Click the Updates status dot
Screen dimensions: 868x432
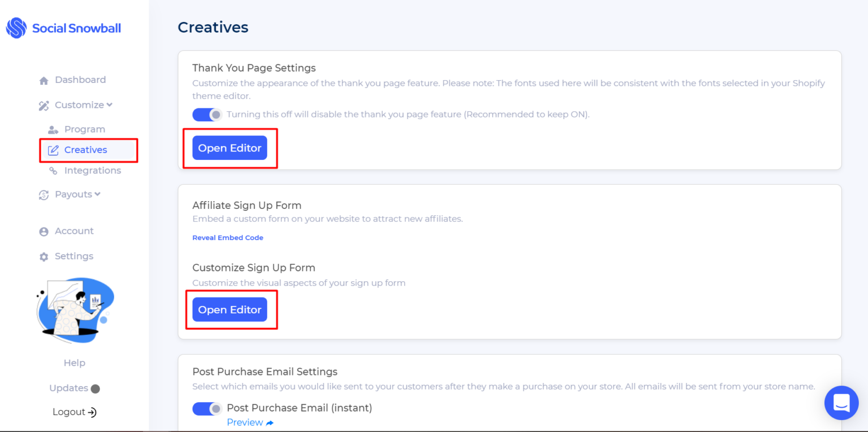coord(93,388)
